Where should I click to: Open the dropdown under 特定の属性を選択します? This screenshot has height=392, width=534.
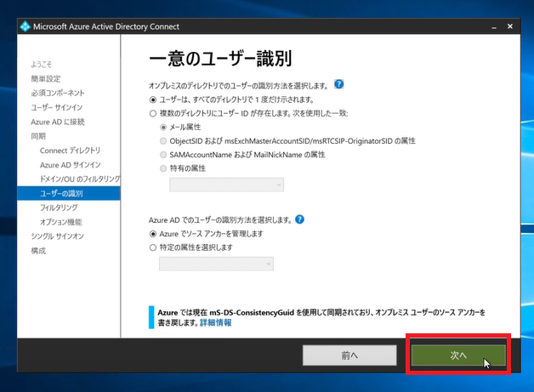pyautogui.click(x=216, y=264)
